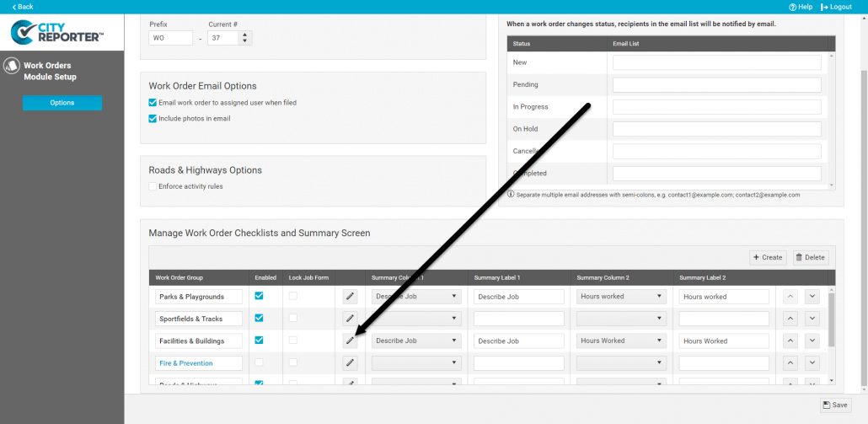Move Fire & Prevention row up with arrow
The image size is (868, 424).
791,363
